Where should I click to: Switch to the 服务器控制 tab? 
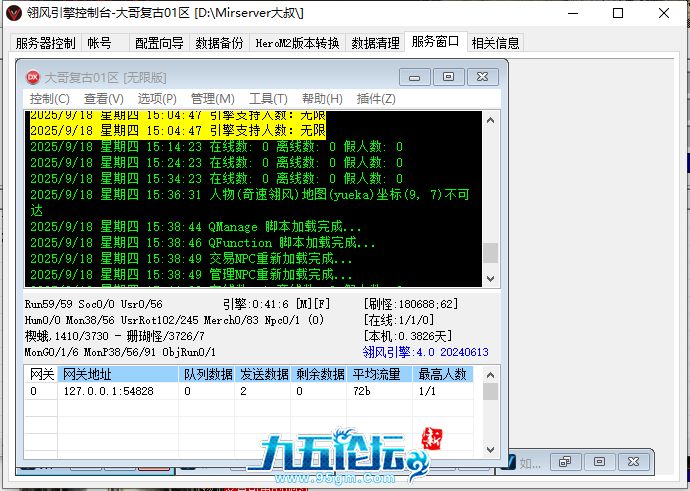[45, 43]
